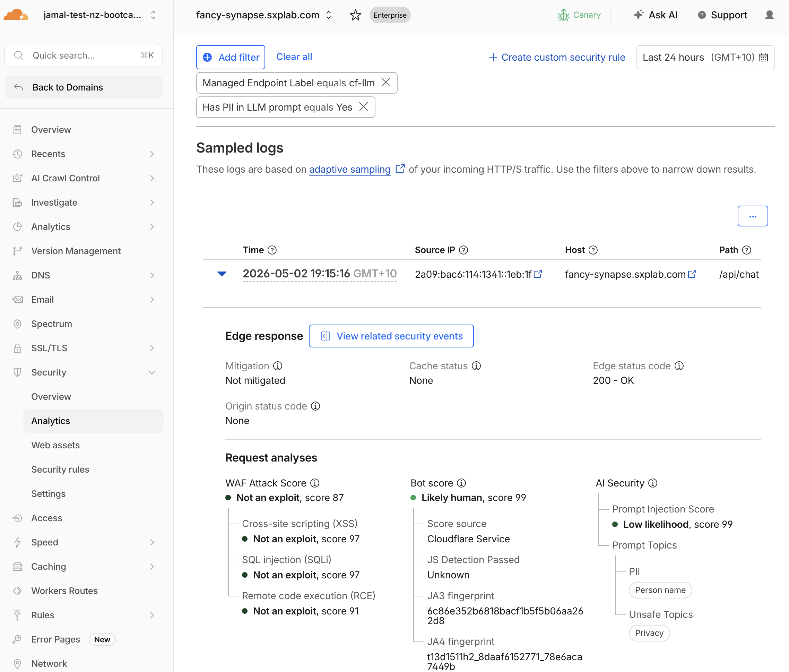Show WAF Attack Score info tooltip
Screen dimensions: 789x672
point(314,483)
